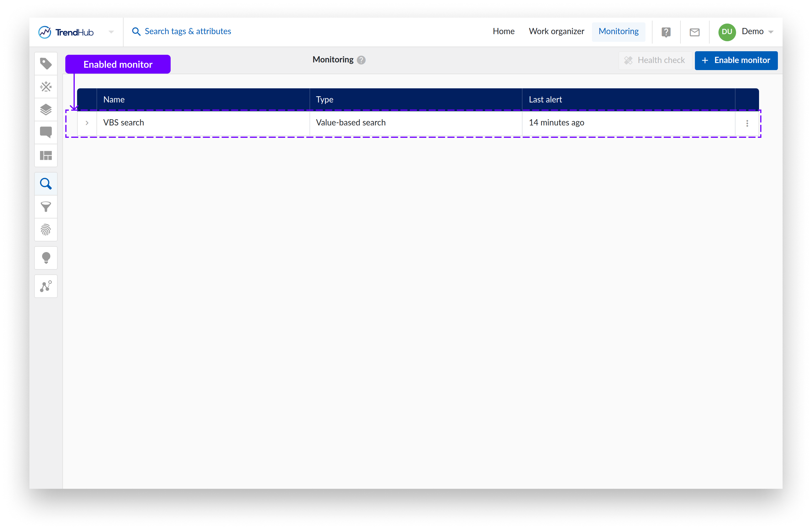
Task: Open the tag builder sidebar icon
Action: (x=46, y=64)
